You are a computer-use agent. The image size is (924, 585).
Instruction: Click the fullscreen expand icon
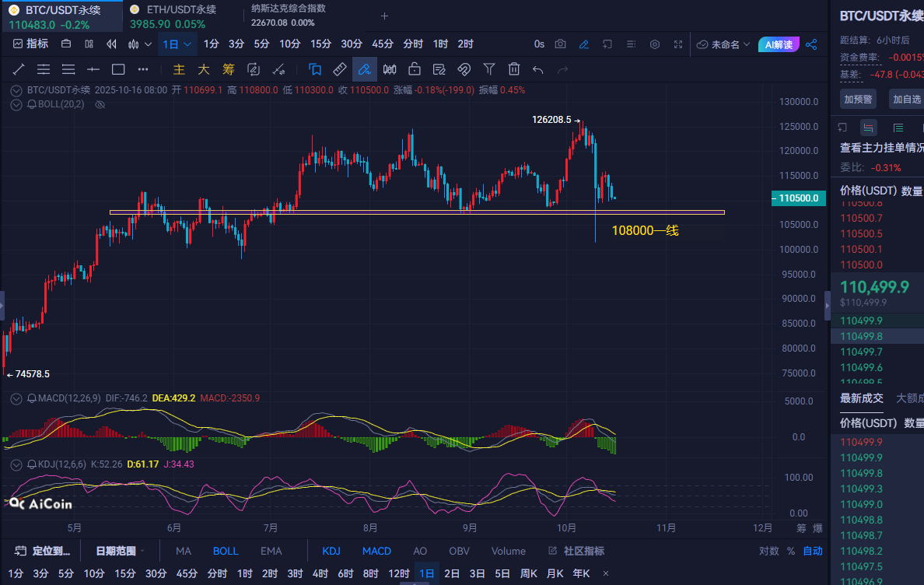pos(678,44)
